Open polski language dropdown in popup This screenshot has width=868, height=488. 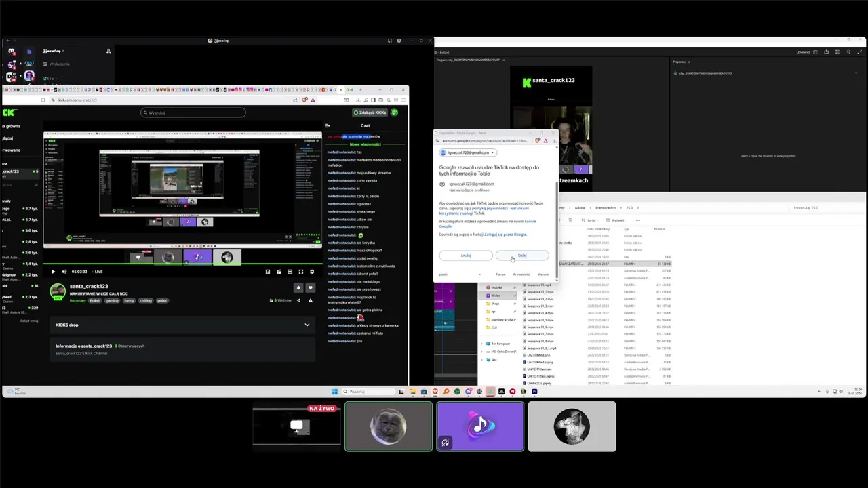click(460, 274)
